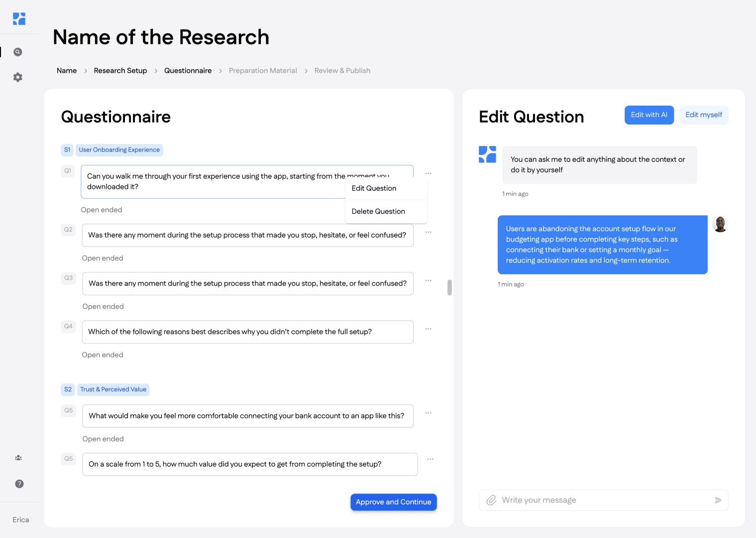Switch to Edit myself mode

tap(703, 115)
